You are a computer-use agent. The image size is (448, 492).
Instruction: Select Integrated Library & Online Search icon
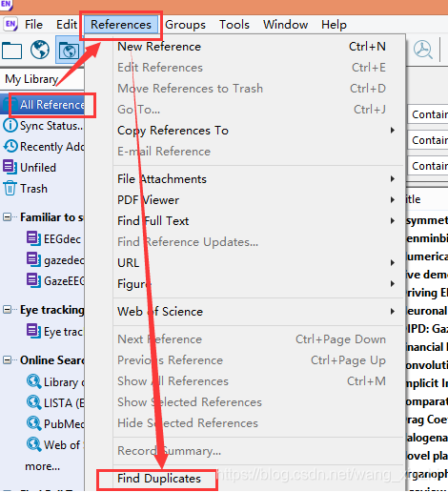click(x=69, y=50)
